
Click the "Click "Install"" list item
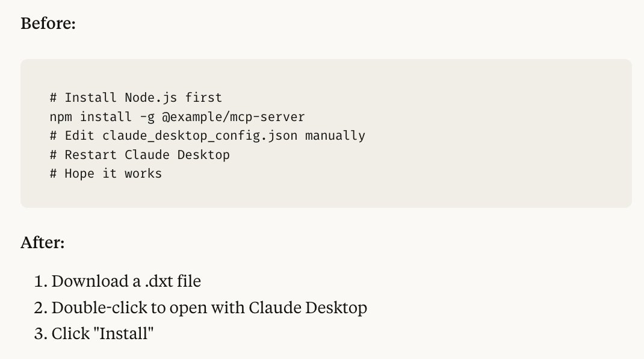point(102,334)
